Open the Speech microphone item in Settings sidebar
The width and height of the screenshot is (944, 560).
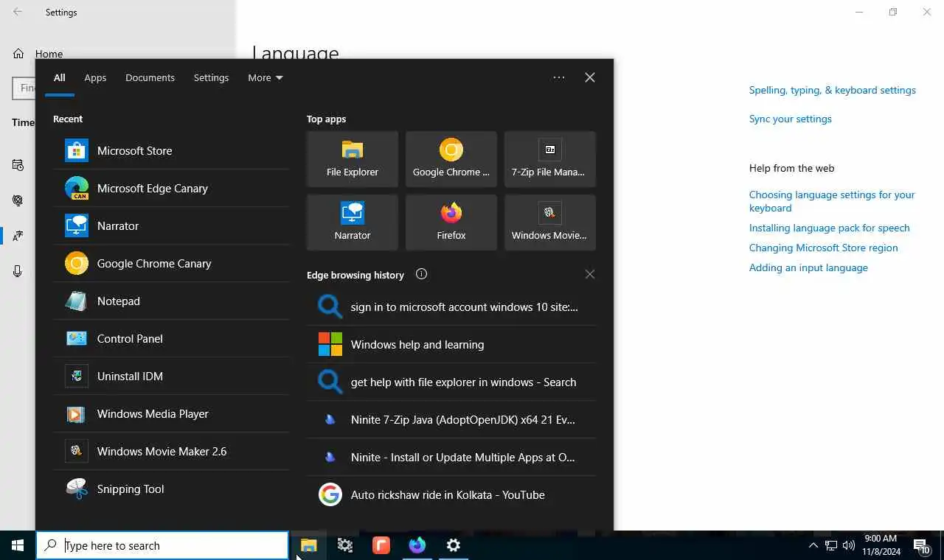[x=18, y=271]
